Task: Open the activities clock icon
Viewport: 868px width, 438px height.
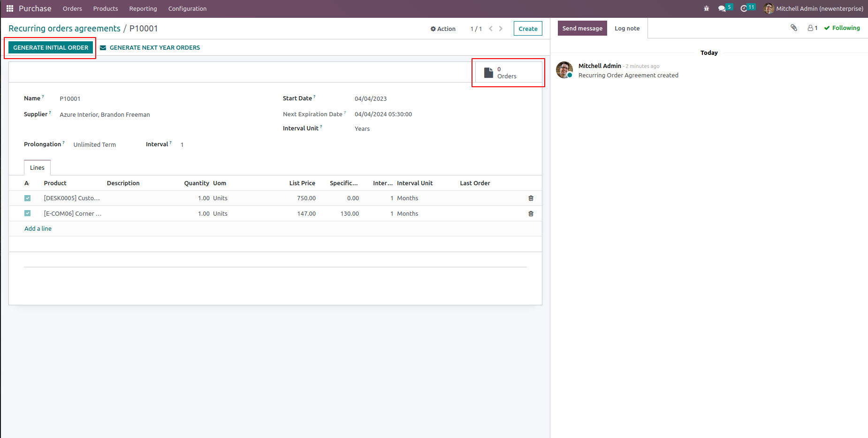Action: pyautogui.click(x=744, y=8)
